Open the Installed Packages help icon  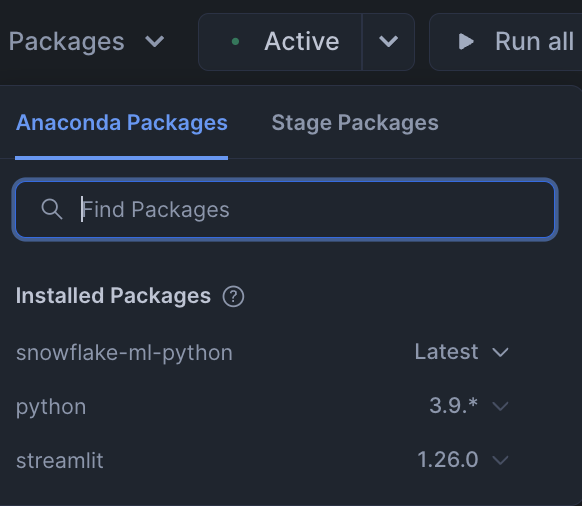(233, 297)
